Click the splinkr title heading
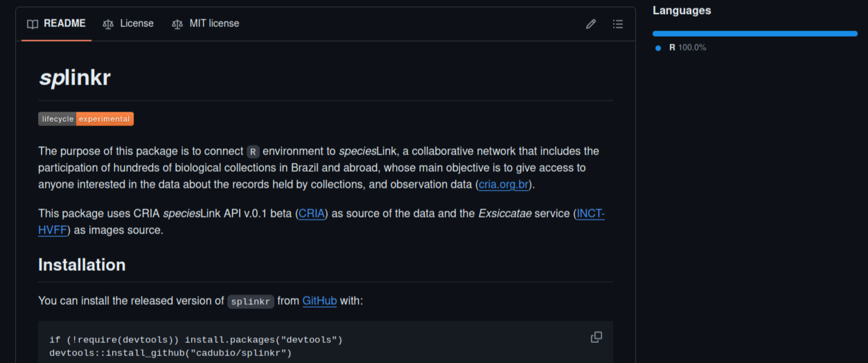The image size is (868, 363). tap(74, 78)
